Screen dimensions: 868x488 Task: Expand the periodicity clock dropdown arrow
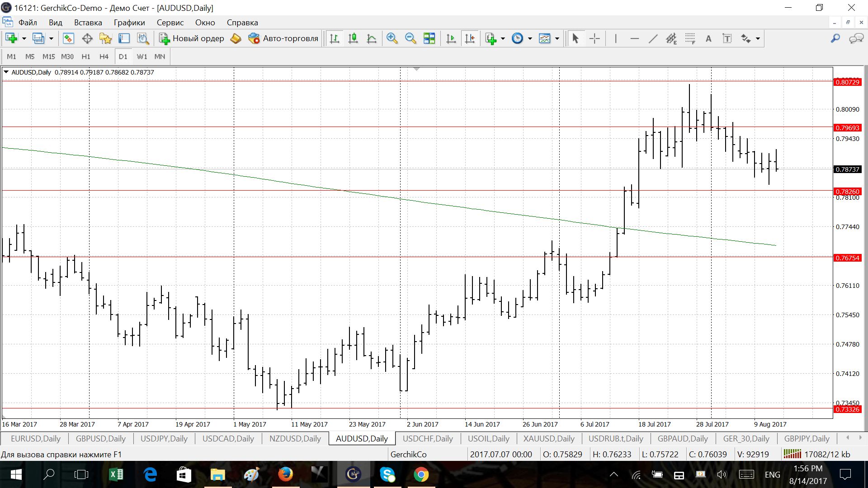point(530,38)
